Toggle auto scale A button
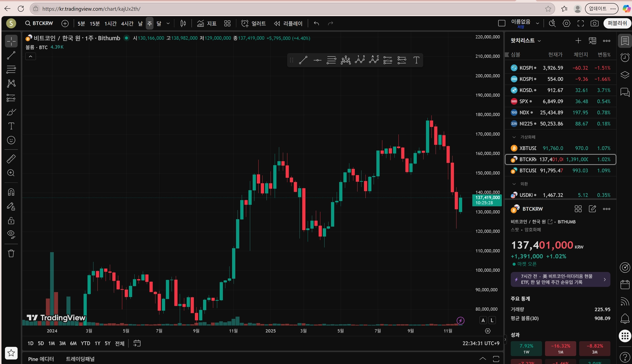 [x=483, y=320]
